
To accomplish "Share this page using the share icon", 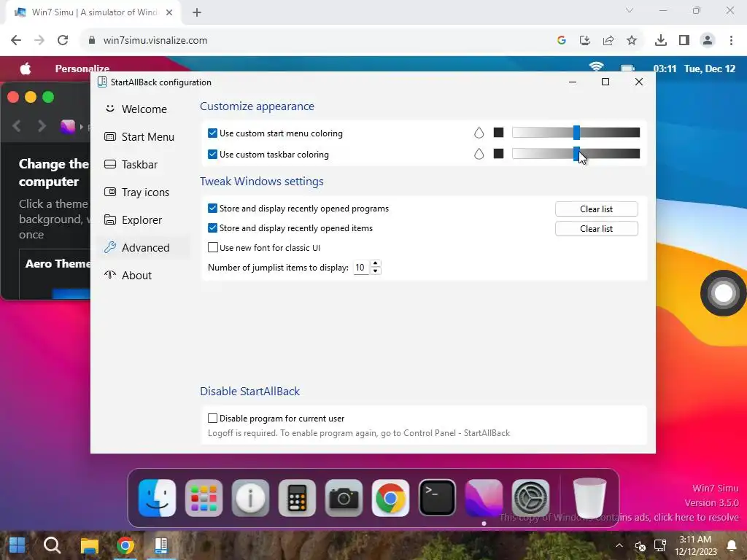I will point(608,40).
